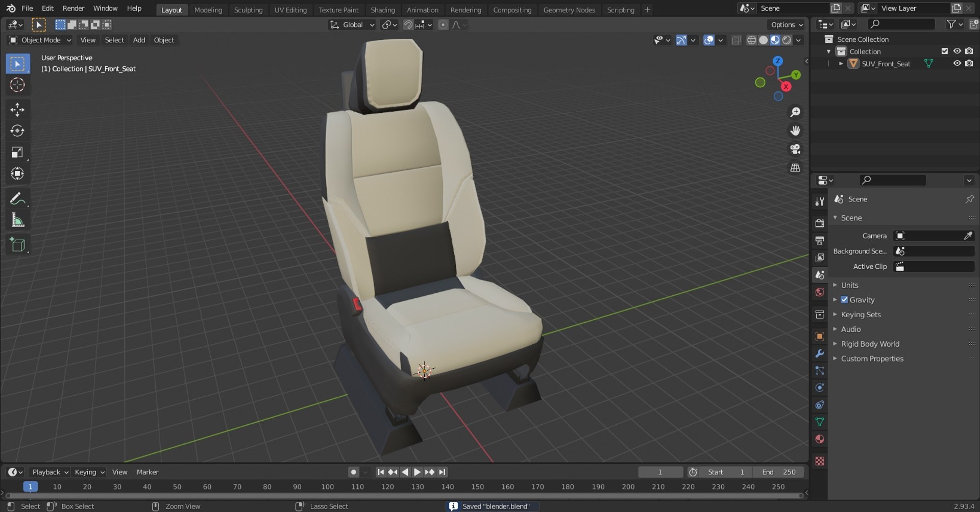Toggle camera view icon
Screen dimensions: 980x512
pyautogui.click(x=795, y=149)
